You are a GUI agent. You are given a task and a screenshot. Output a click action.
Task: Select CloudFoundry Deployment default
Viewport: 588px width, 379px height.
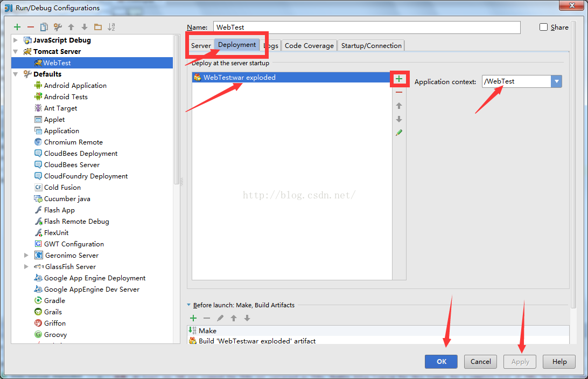click(81, 176)
